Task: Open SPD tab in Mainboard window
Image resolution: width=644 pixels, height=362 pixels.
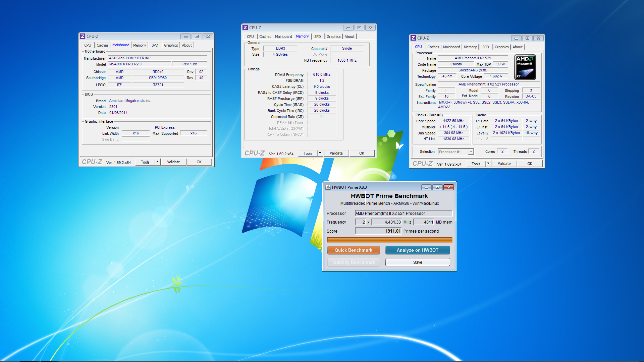Action: tap(155, 45)
